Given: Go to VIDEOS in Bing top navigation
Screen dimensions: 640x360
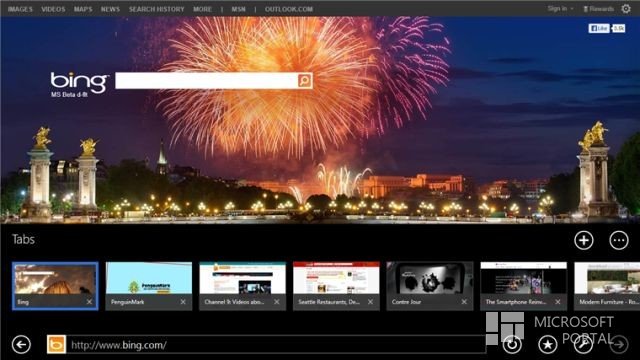Looking at the screenshot, I should (53, 9).
